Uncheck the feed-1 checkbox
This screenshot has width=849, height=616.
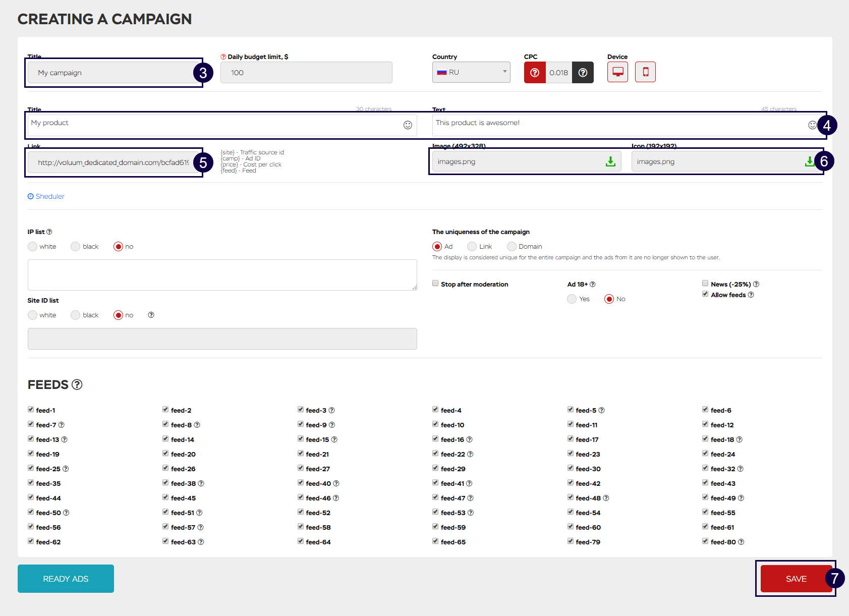31,410
